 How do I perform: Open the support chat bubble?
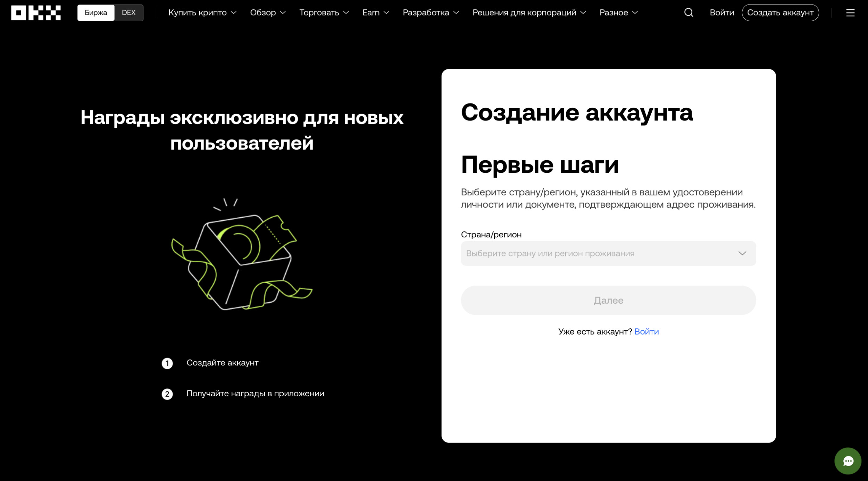pyautogui.click(x=848, y=461)
